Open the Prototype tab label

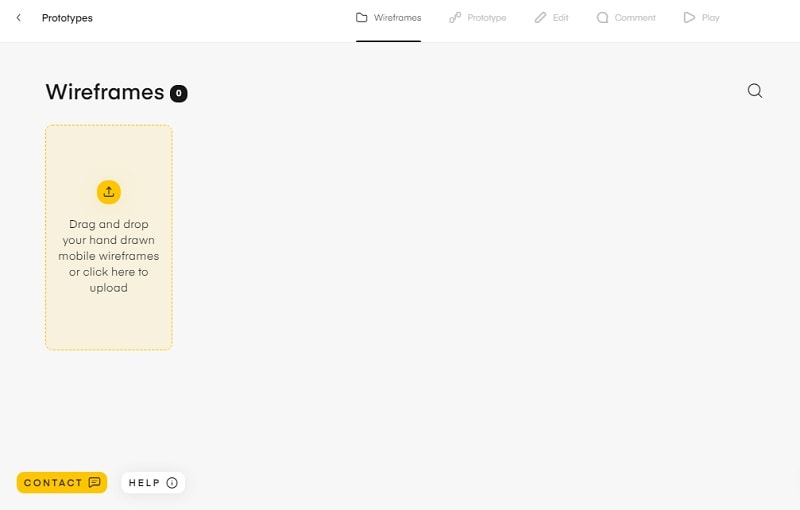(x=487, y=18)
